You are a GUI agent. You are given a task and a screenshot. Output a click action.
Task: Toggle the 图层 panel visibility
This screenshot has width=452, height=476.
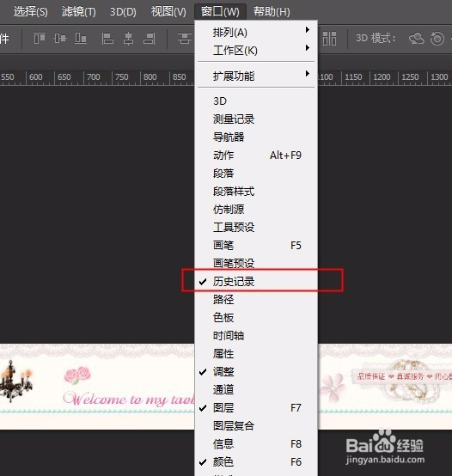[x=256, y=408]
